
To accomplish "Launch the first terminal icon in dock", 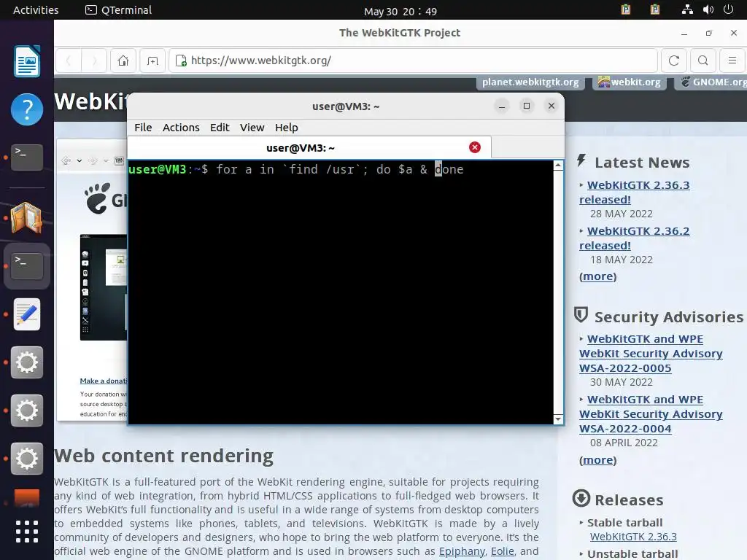I will tap(27, 157).
